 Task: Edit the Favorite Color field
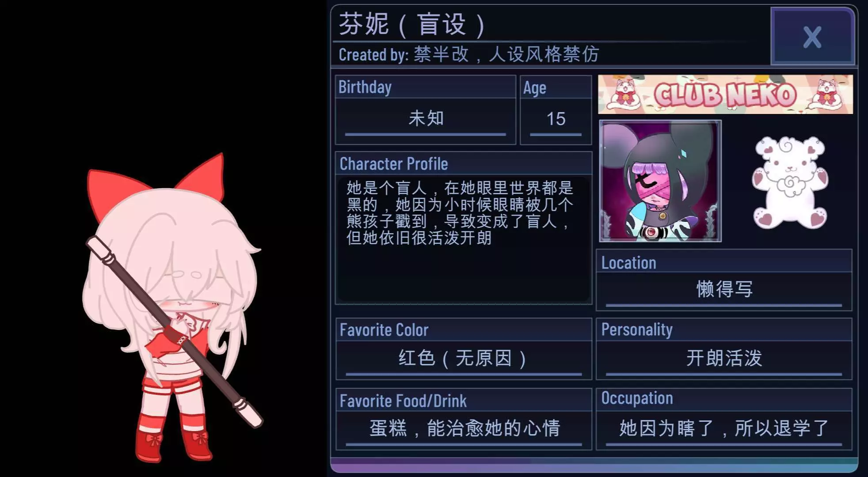[x=464, y=359]
